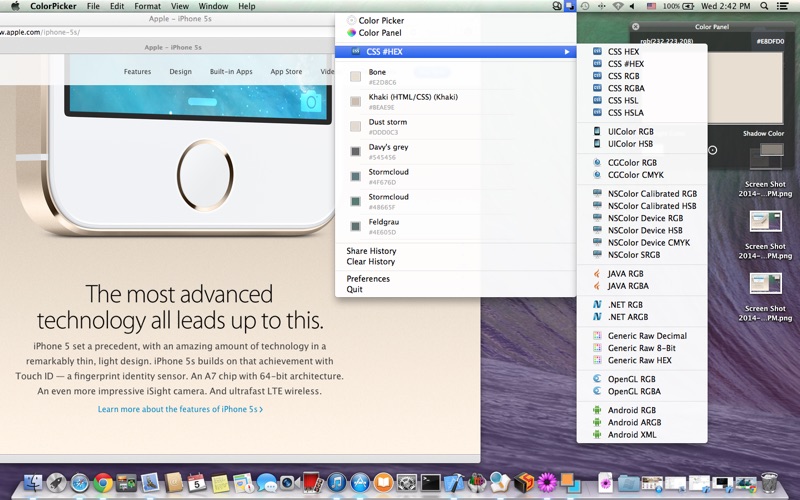Open the Downloads folder stack in Dock
The height and width of the screenshot is (500, 800).
(629, 483)
